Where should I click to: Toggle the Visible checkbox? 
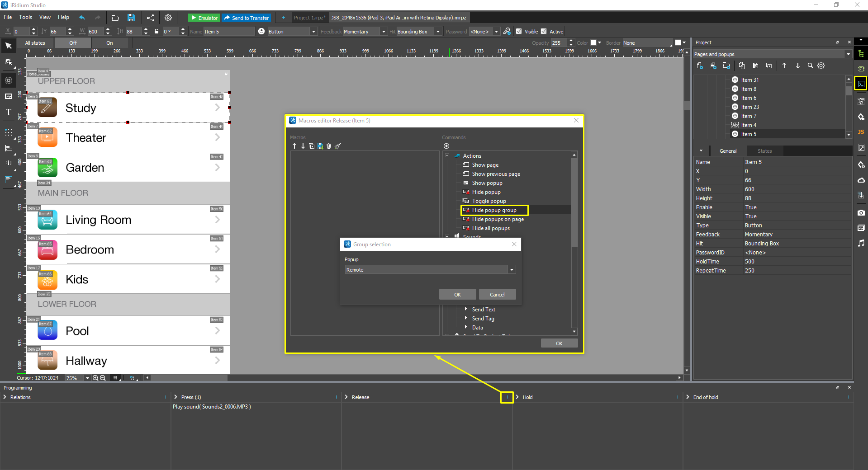(x=519, y=31)
